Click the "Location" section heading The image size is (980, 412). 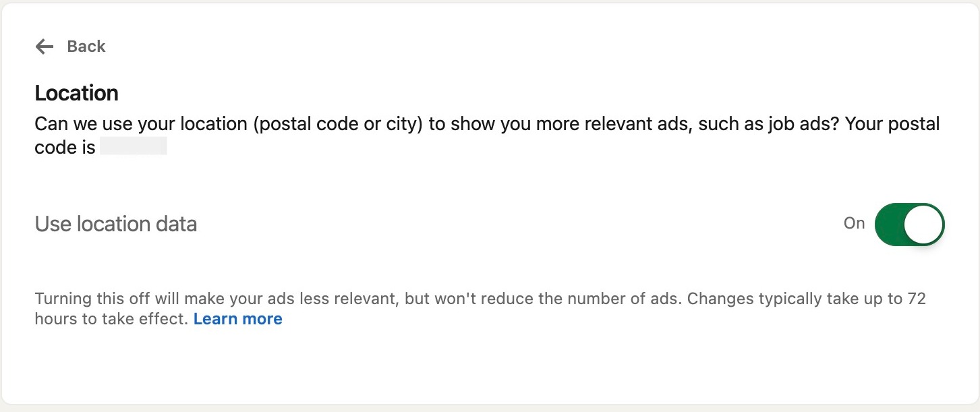tap(76, 93)
